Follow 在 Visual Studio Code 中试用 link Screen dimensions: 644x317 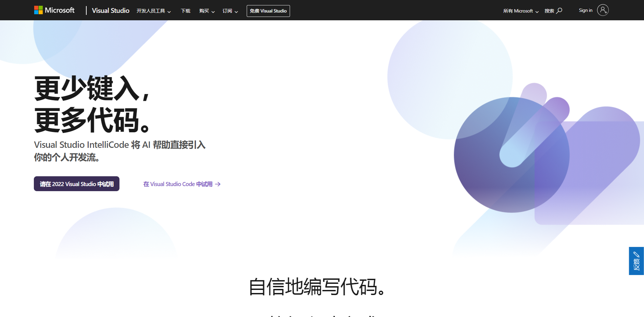tap(182, 184)
